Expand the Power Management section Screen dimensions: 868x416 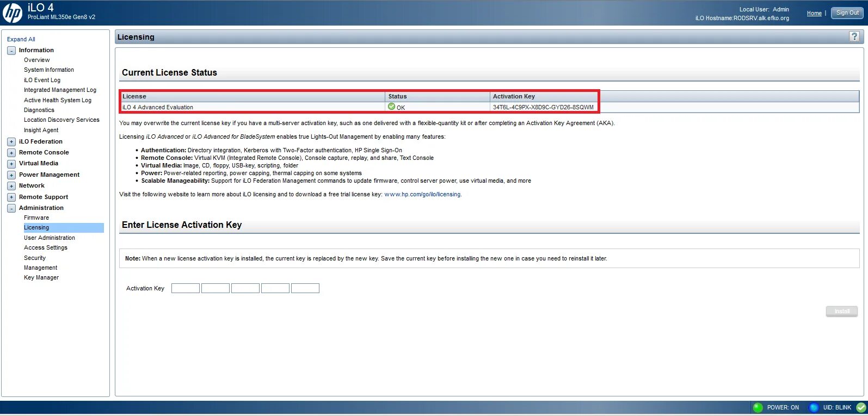click(x=11, y=175)
